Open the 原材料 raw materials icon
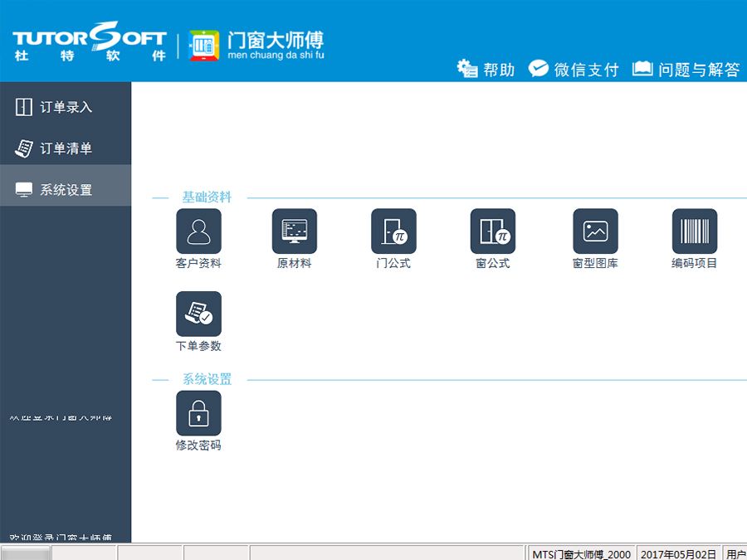Screen dimensions: 747x560 (x=295, y=231)
